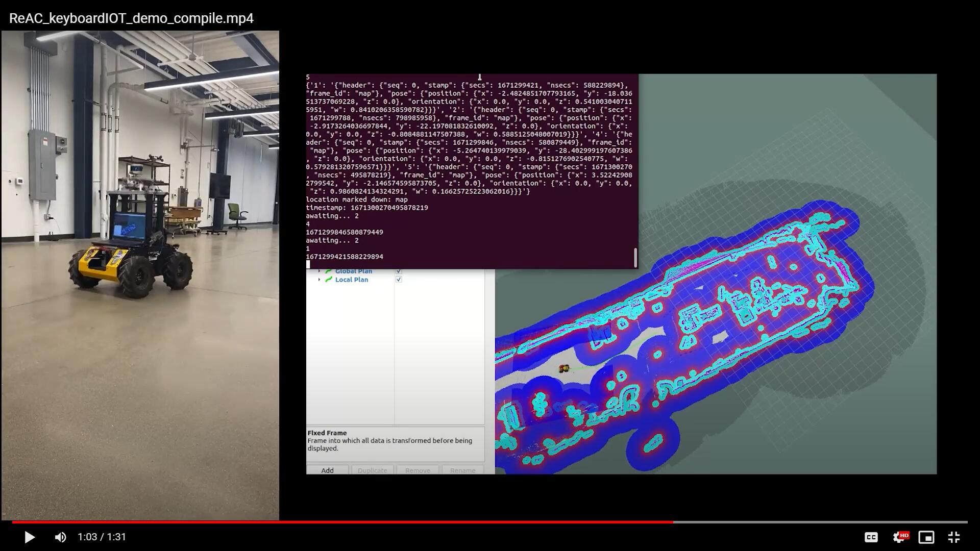Mute the video volume

coord(60,537)
